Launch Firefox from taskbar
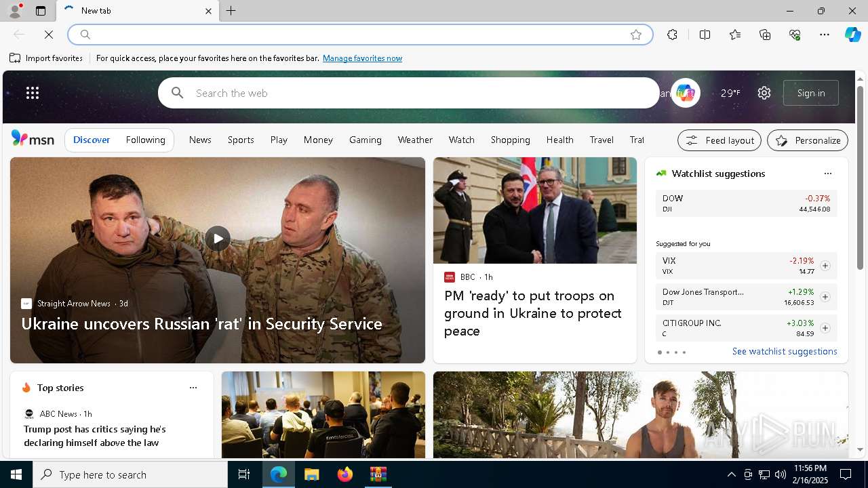Image resolution: width=868 pixels, height=488 pixels. pyautogui.click(x=345, y=474)
